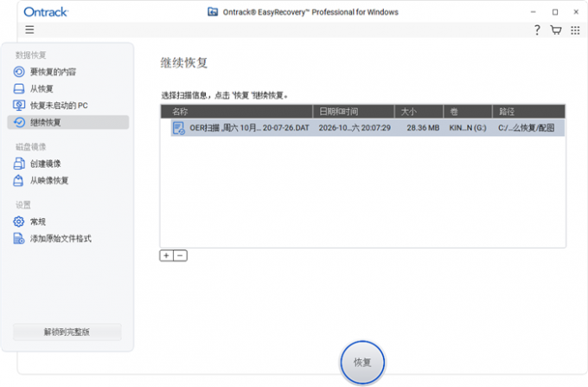This screenshot has width=588, height=387.
Task: Open the hamburger menu icon
Action: point(29,29)
